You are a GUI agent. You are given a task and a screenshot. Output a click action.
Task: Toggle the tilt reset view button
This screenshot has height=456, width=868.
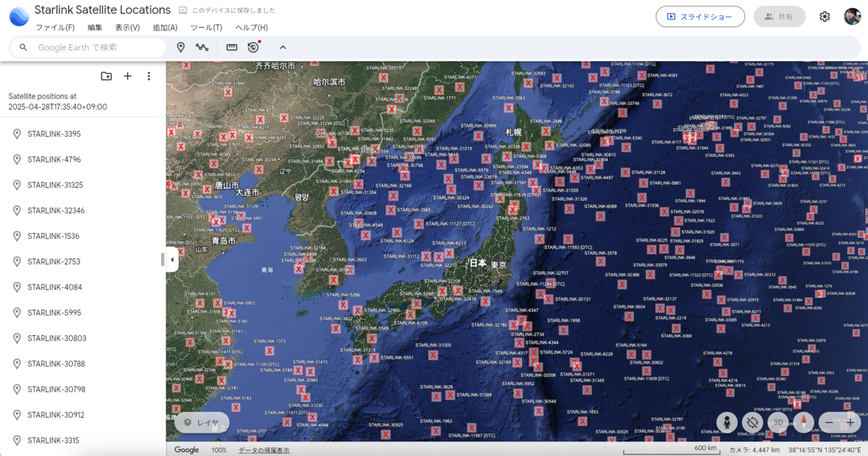point(752,423)
